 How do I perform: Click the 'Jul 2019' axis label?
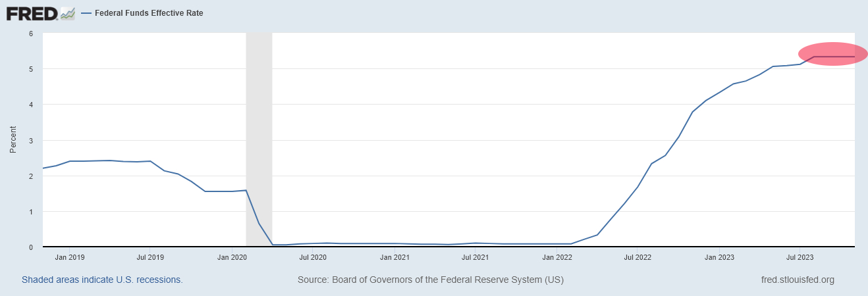coord(150,257)
